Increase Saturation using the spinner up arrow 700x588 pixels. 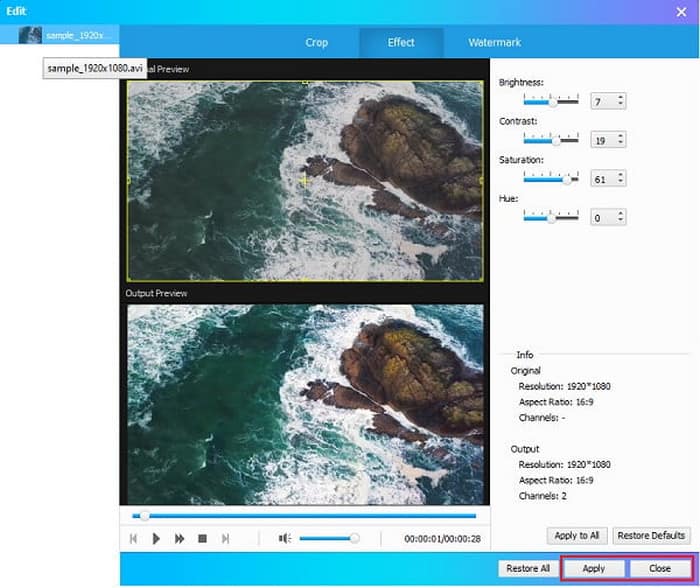tap(620, 174)
